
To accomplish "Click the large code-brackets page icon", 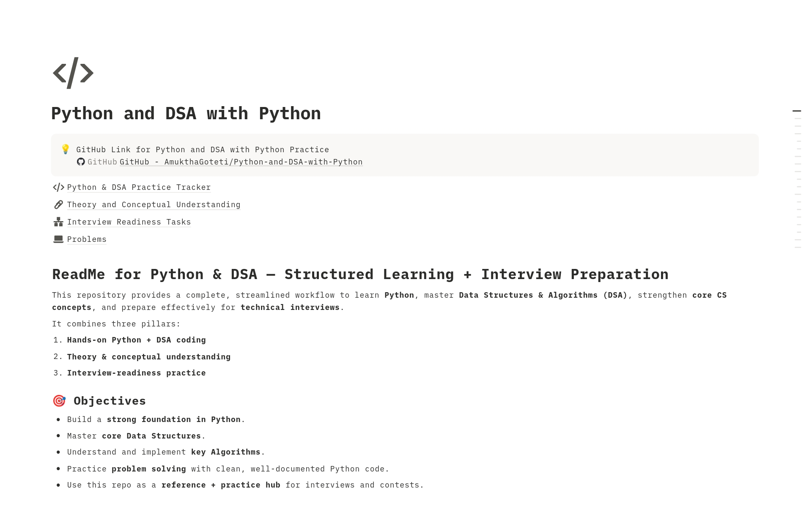I will [73, 73].
